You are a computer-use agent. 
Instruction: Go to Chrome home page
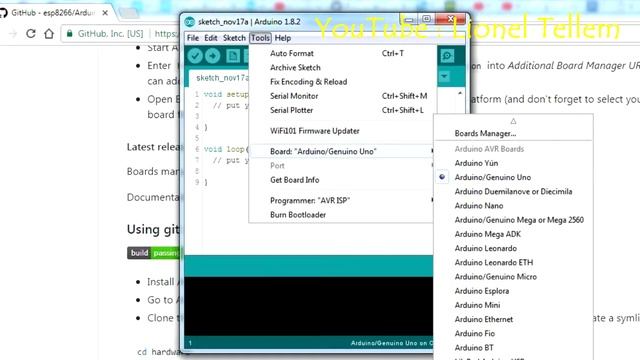(49, 33)
